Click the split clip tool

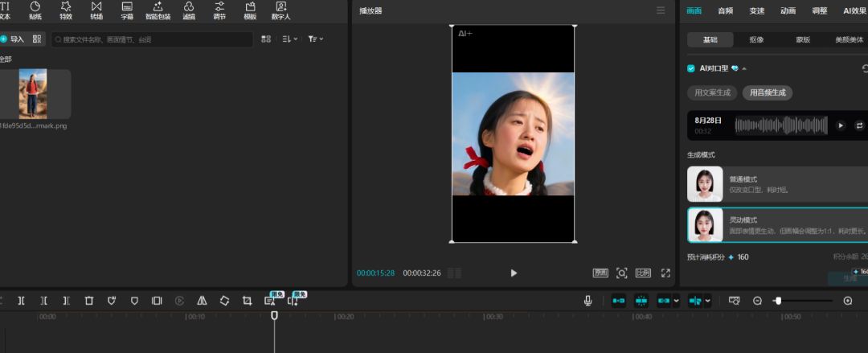coord(21,301)
